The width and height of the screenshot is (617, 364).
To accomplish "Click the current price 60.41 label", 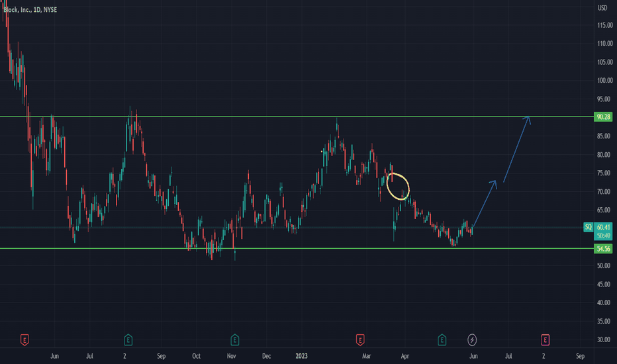I will 603,227.
